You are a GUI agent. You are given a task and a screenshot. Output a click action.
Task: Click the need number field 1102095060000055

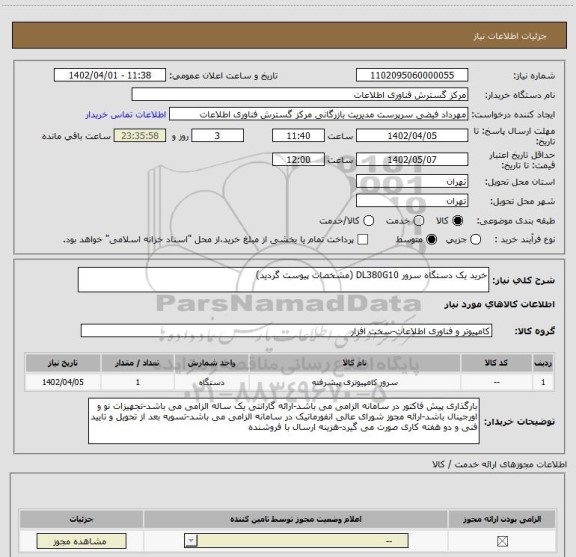412,75
